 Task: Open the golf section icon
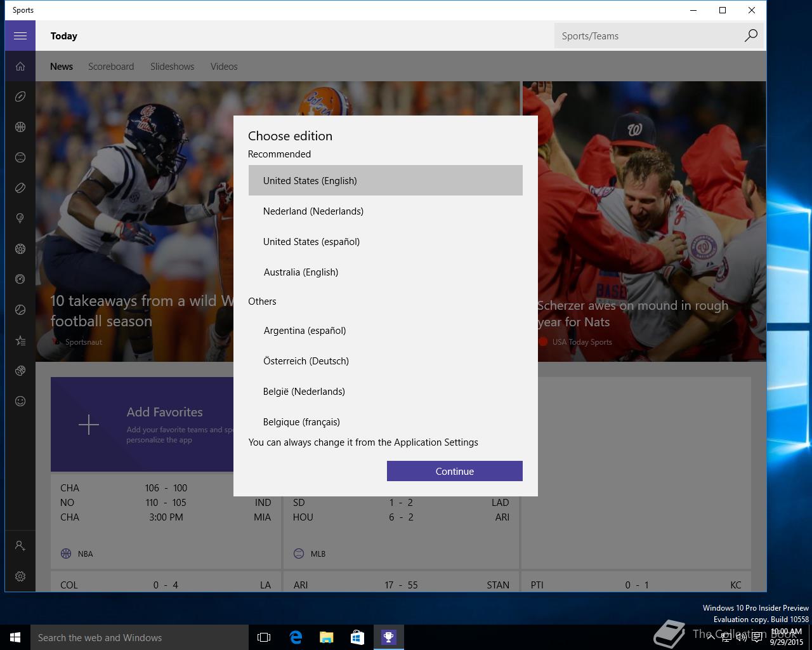click(20, 218)
